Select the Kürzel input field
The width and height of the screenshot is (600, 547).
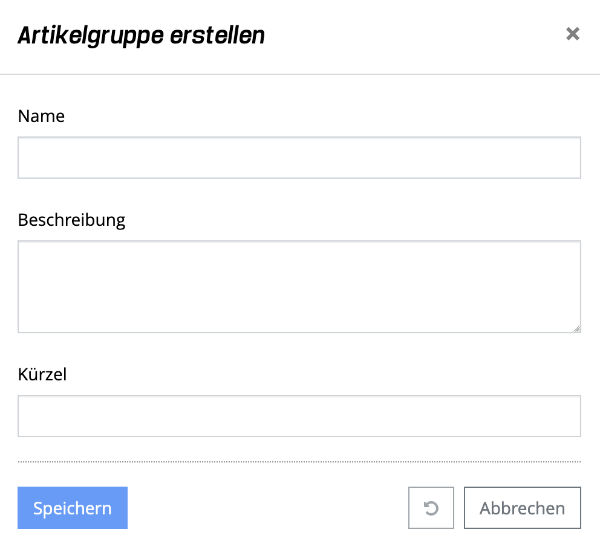[299, 416]
